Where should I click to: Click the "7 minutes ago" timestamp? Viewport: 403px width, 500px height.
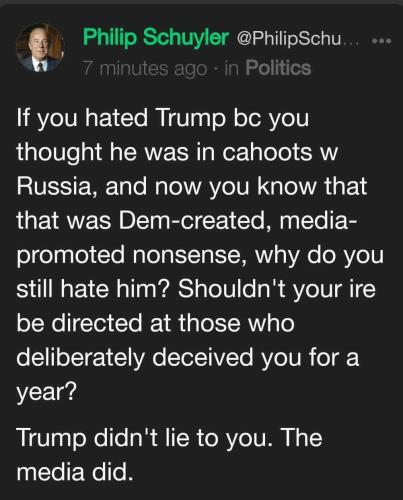click(145, 69)
